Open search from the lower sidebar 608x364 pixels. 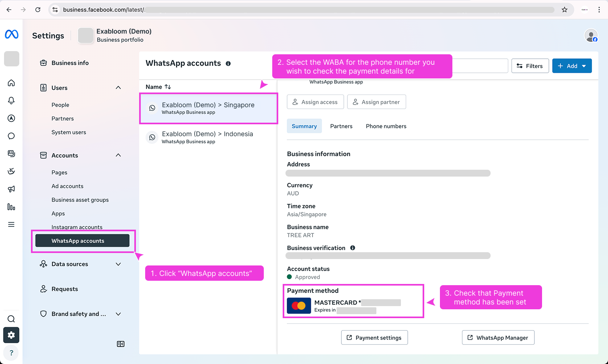11,319
